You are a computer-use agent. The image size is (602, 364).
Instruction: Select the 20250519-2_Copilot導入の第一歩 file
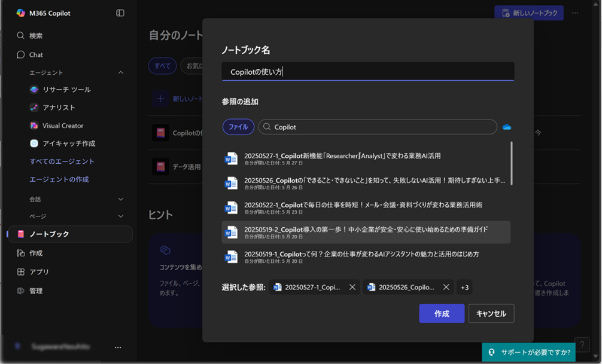pos(366,232)
